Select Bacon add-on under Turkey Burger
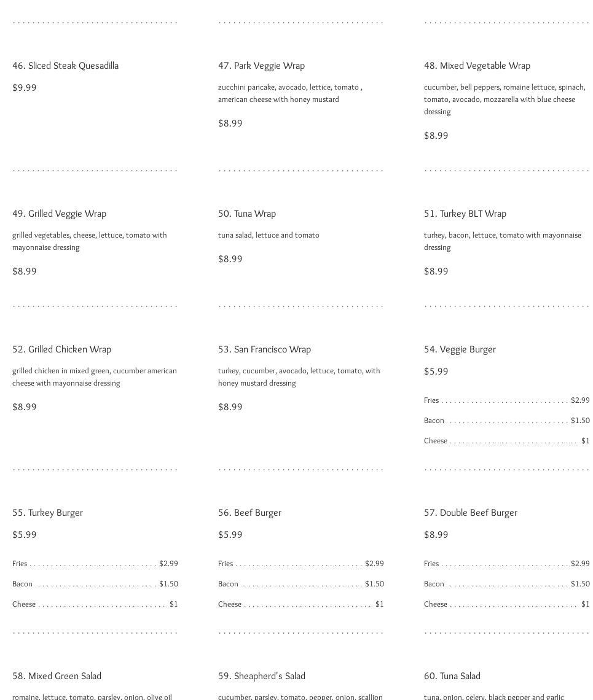The height and width of the screenshot is (700, 593). pos(23,584)
